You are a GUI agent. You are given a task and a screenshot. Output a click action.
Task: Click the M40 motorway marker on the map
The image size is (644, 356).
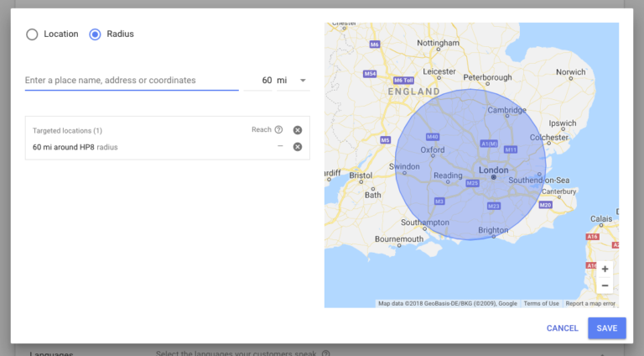click(433, 137)
